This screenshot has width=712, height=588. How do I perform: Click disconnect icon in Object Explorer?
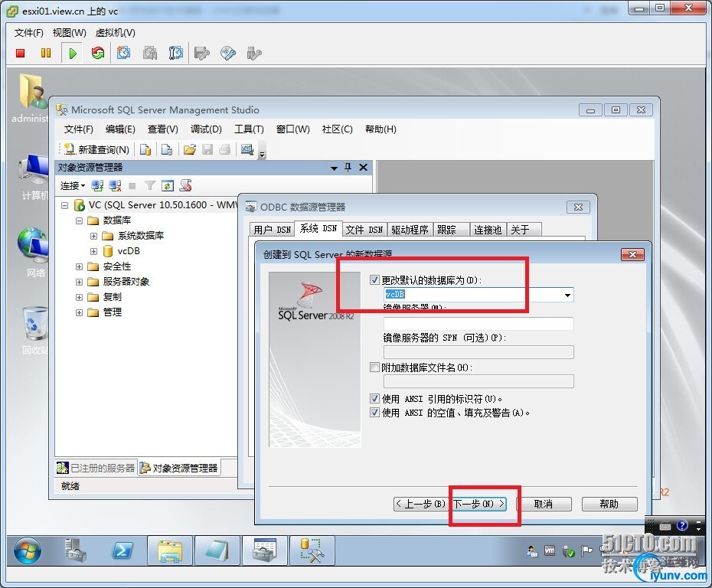point(115,185)
